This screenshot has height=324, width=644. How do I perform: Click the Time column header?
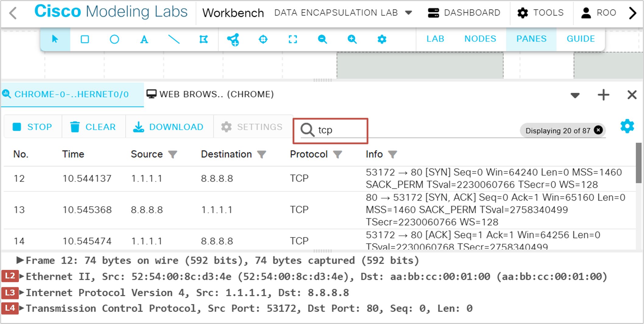click(73, 154)
